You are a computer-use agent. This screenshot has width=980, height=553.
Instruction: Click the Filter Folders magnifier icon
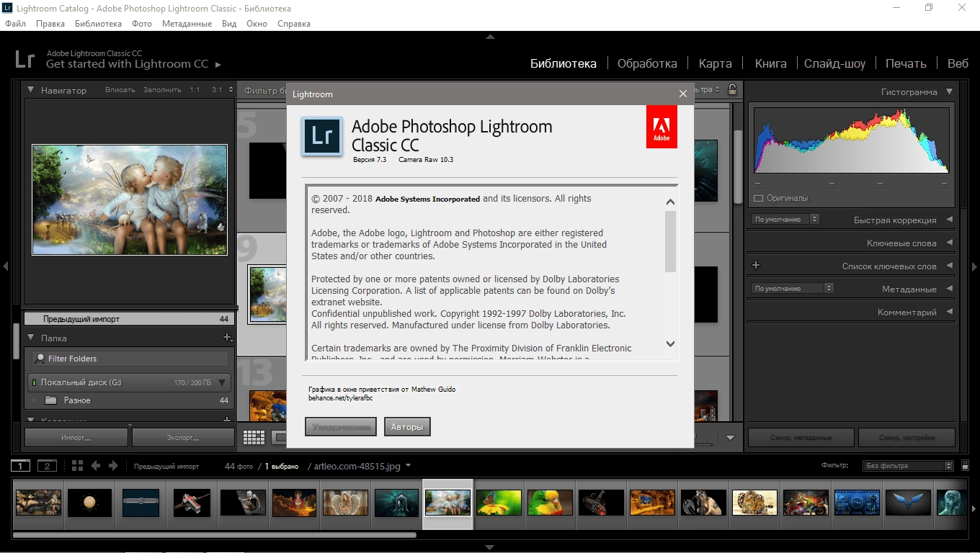(40, 359)
